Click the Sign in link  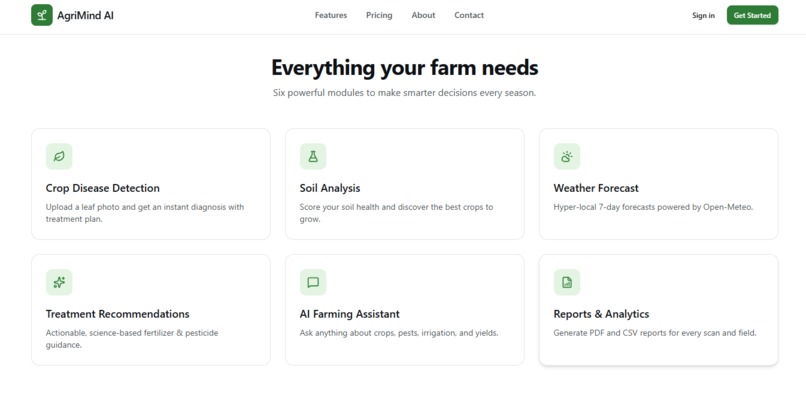(x=703, y=15)
